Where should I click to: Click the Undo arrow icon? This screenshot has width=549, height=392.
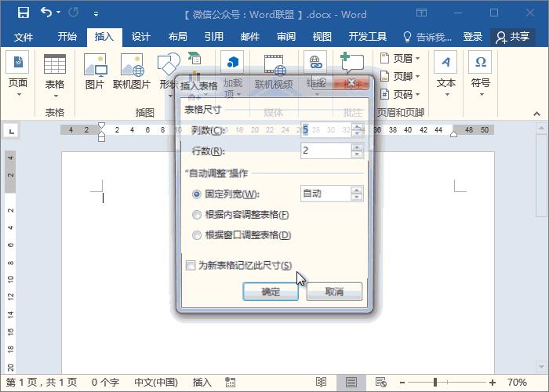(x=46, y=13)
